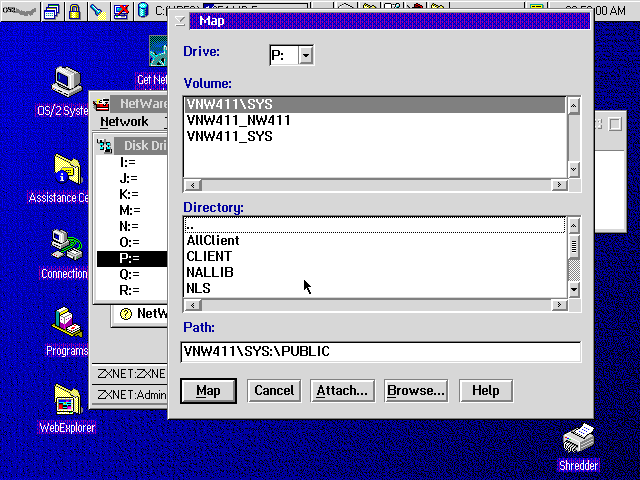This screenshot has height=480, width=640.
Task: Select highlighted drive P:= in Disk Drives list
Action: tap(131, 258)
